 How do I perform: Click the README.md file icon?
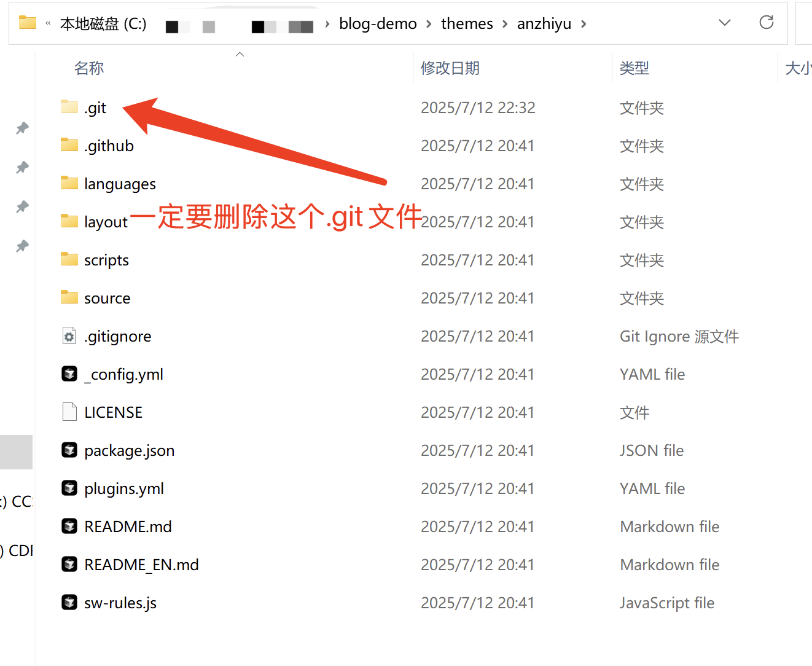coord(69,527)
